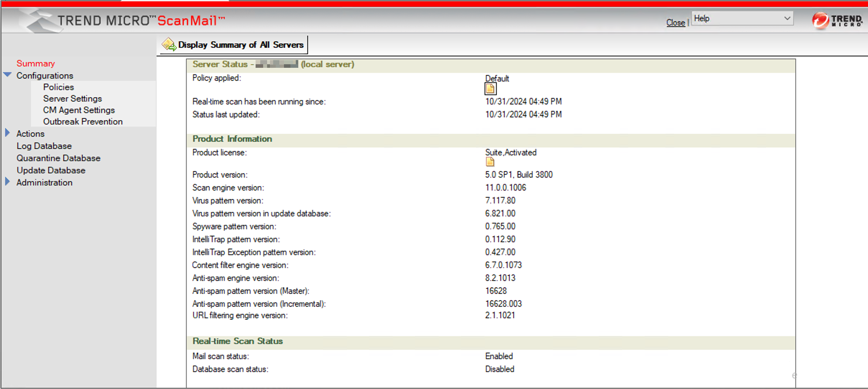Viewport: 868px width, 389px height.
Task: Open the Policies configuration page
Action: tap(59, 87)
